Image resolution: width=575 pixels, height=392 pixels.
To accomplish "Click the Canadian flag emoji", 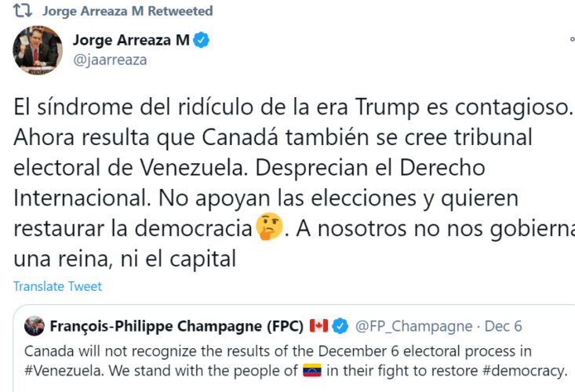I will click(318, 325).
